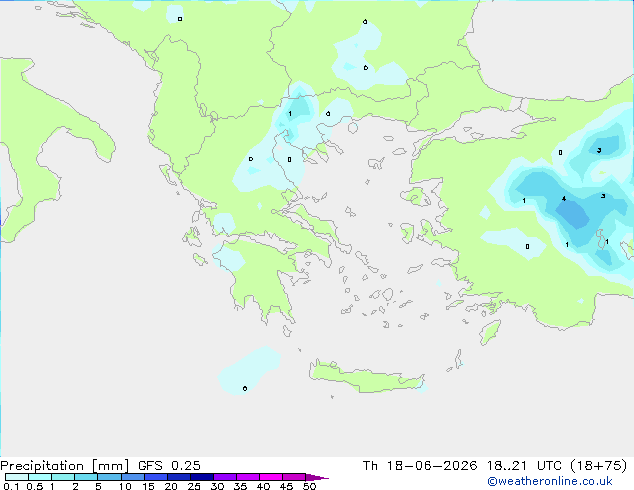This screenshot has height=490, width=634.
Task: Open the weatheronline.co.uk link
Action: (550, 481)
